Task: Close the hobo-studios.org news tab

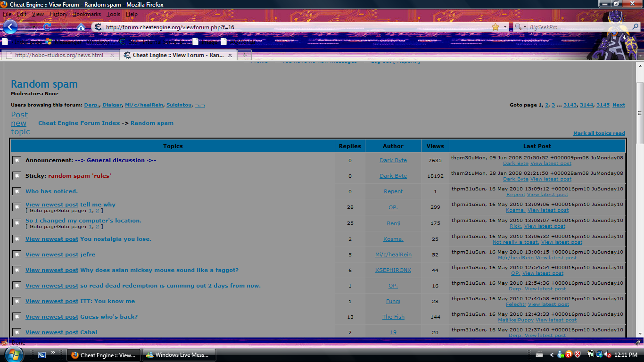Action: [x=112, y=55]
